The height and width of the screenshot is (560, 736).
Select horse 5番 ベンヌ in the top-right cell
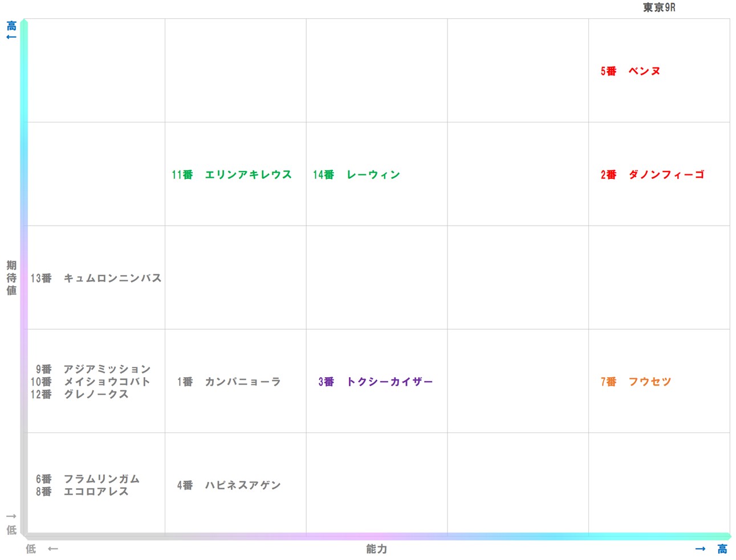(x=629, y=71)
